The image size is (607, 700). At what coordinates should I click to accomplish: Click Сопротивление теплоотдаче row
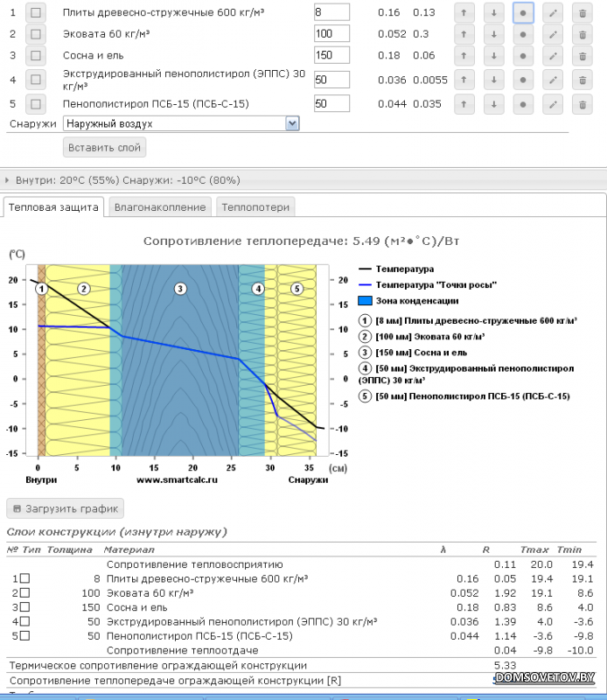301,650
